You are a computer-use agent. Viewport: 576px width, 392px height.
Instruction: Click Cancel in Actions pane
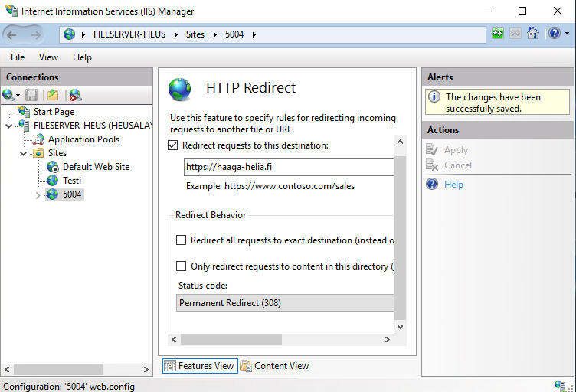(458, 165)
